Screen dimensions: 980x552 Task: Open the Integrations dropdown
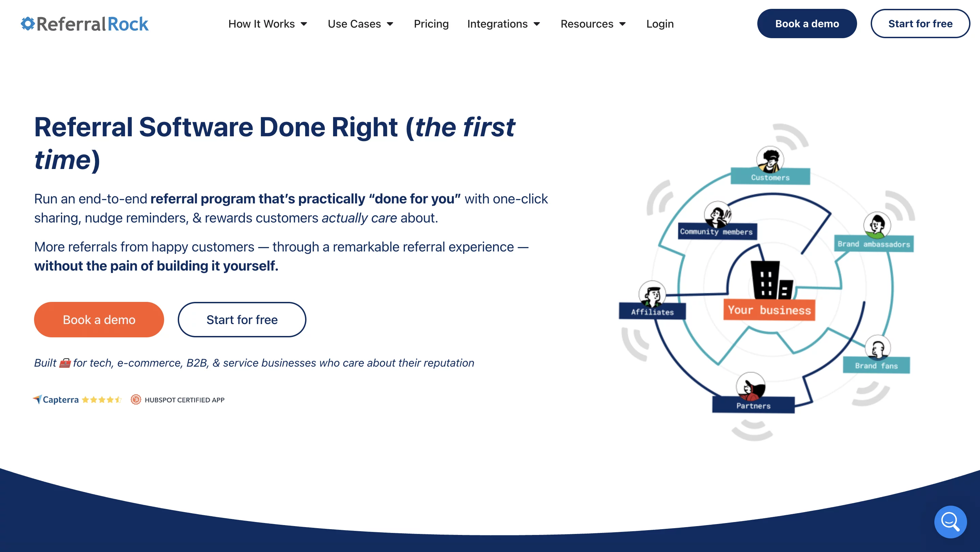[503, 24]
